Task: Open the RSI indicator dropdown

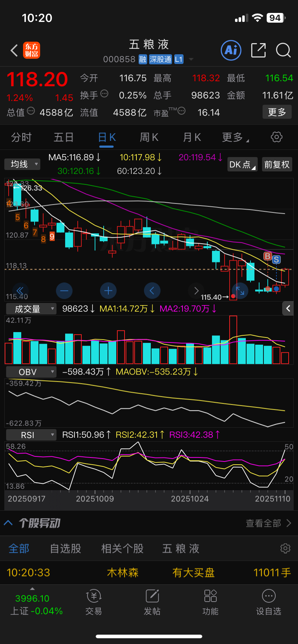Action: [31, 435]
